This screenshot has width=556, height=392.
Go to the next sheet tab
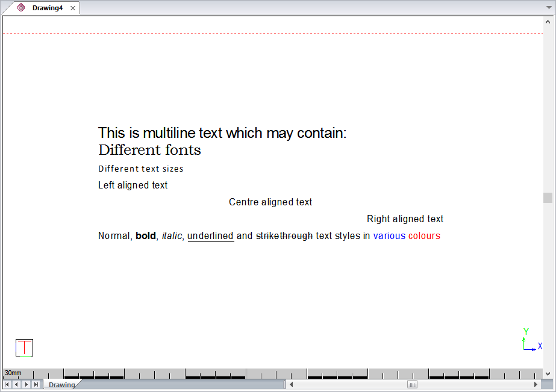tap(26, 384)
